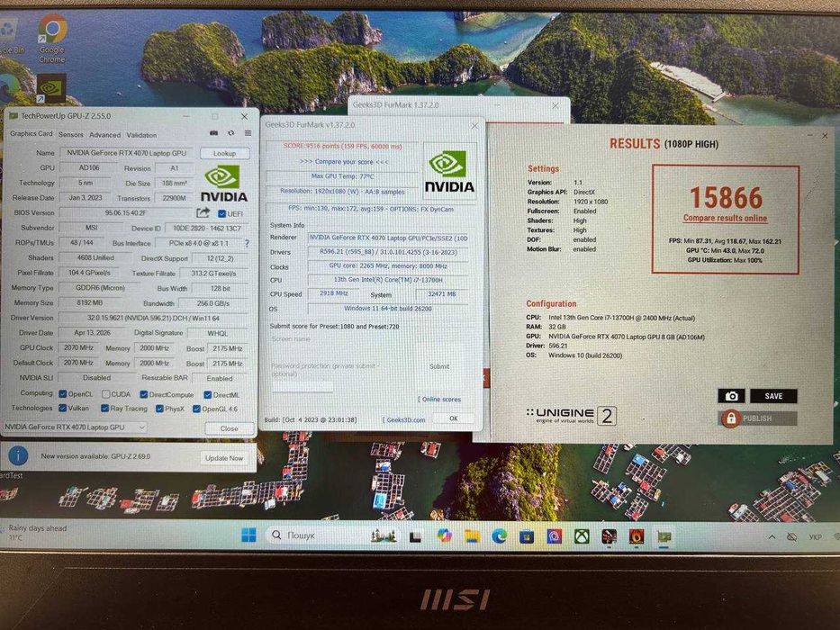This screenshot has width=840, height=630.
Task: Toggle the OpenCL checkbox
Action: click(x=63, y=394)
